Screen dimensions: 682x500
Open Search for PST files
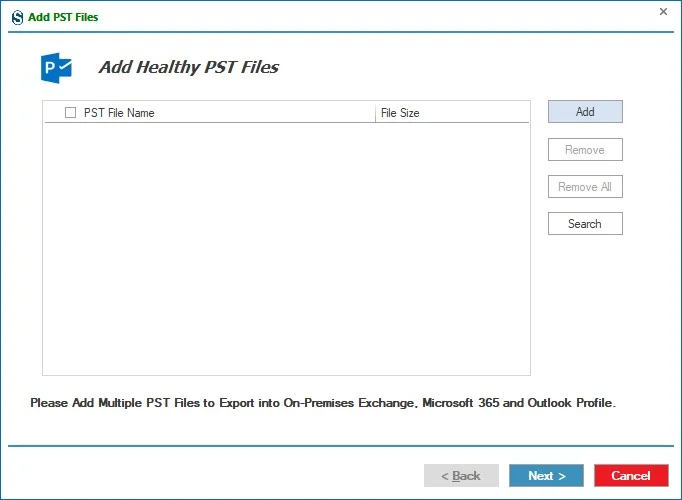(585, 223)
